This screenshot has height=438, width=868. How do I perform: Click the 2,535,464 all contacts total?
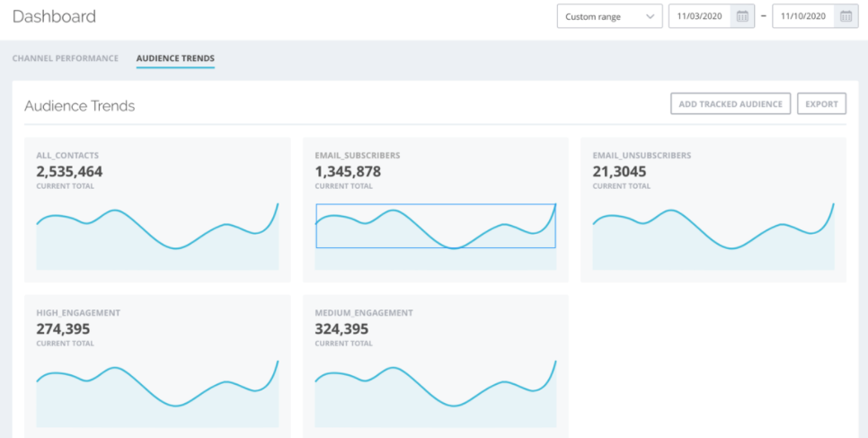click(69, 171)
